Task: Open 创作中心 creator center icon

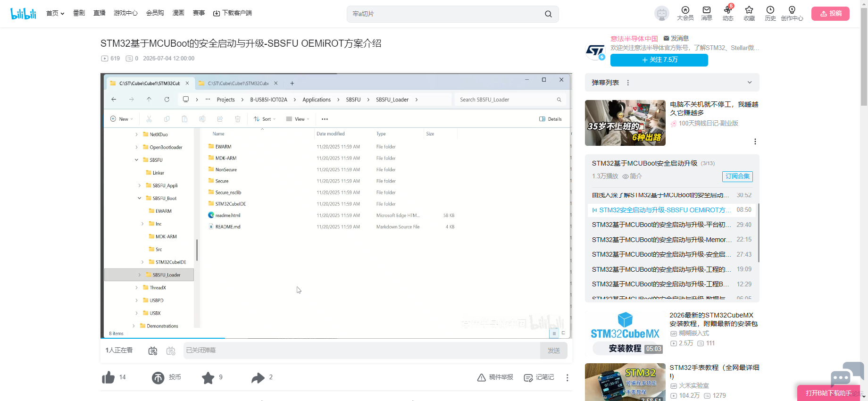Action: point(792,13)
